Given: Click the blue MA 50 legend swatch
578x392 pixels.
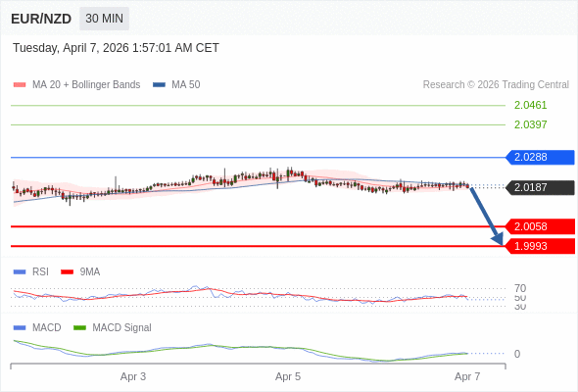Looking at the screenshot, I should point(160,85).
